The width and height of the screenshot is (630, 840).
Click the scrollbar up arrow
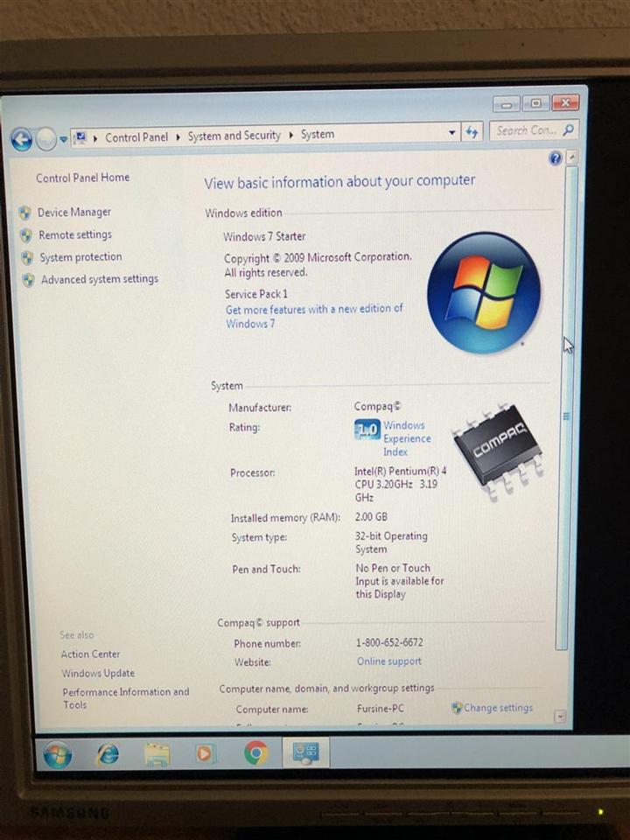pyautogui.click(x=572, y=157)
